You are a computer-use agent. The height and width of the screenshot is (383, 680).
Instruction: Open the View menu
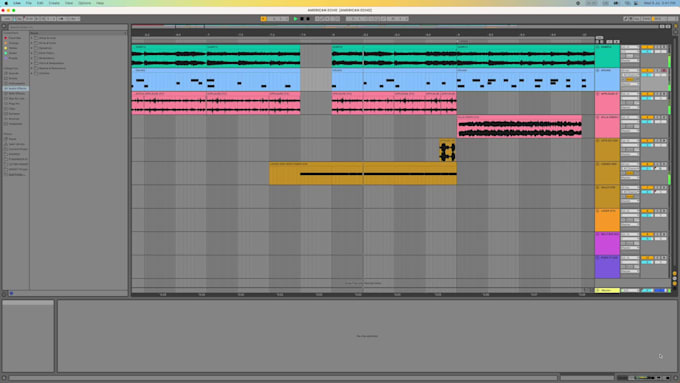click(x=69, y=3)
